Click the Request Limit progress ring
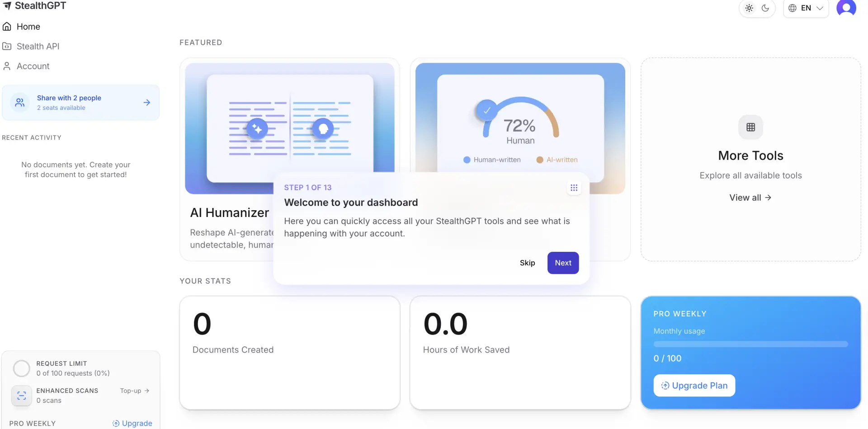The height and width of the screenshot is (429, 868). pos(21,368)
